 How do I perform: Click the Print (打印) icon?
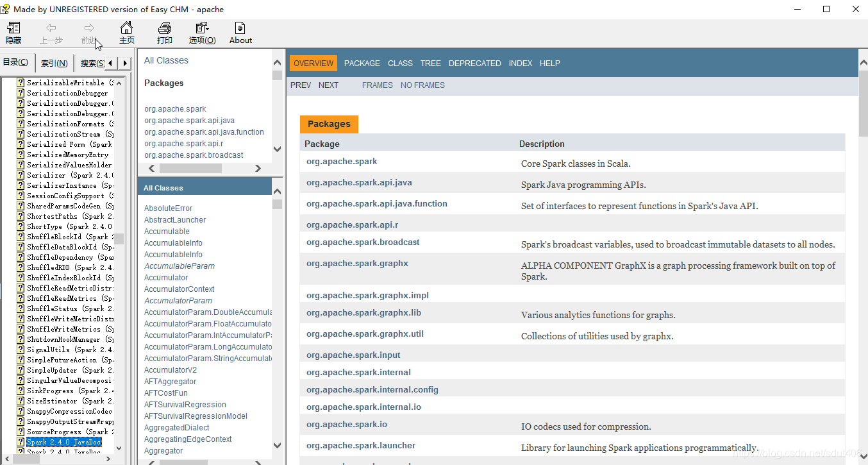pyautogui.click(x=165, y=28)
